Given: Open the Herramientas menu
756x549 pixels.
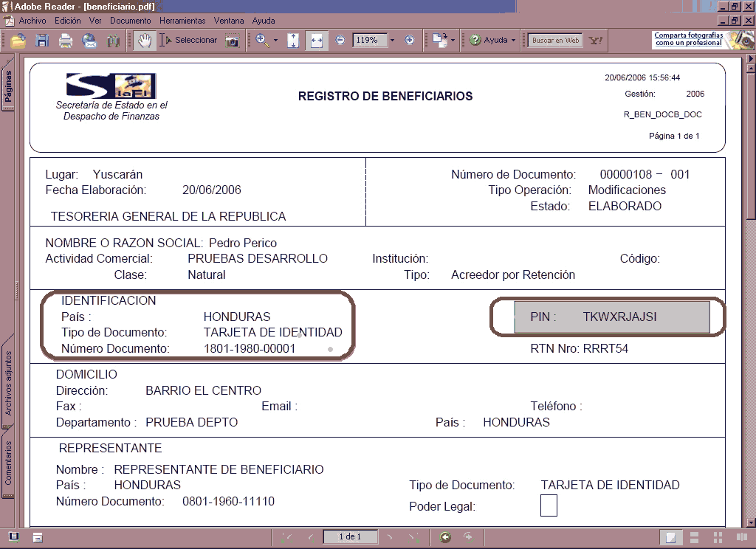Looking at the screenshot, I should point(182,21).
